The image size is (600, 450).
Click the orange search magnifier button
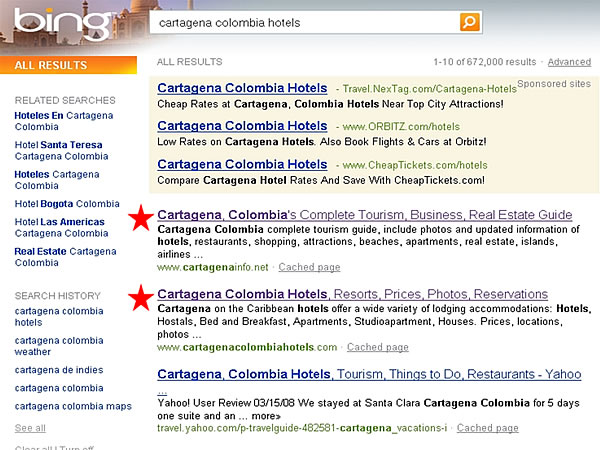469,22
